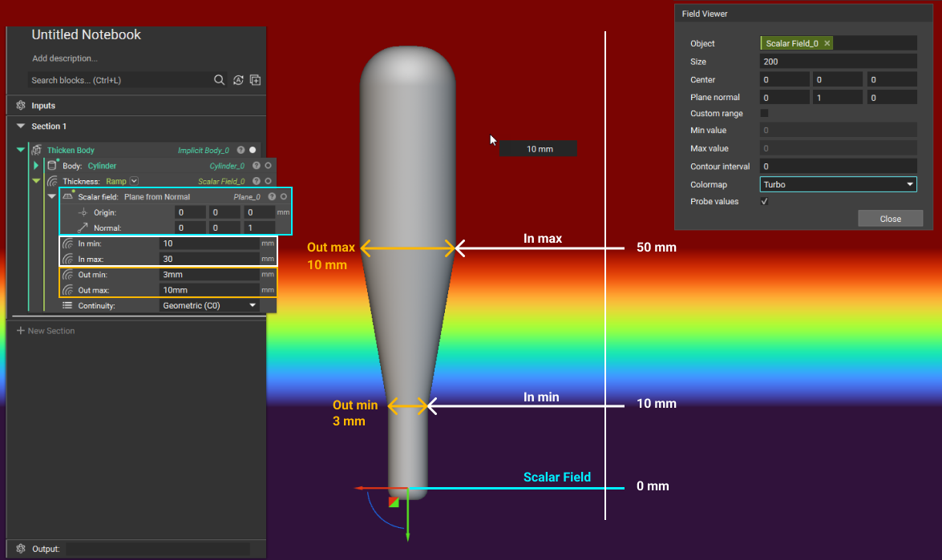Screen dimensions: 942x560
Task: Click the Implicit Body_0 label
Action: coord(203,150)
